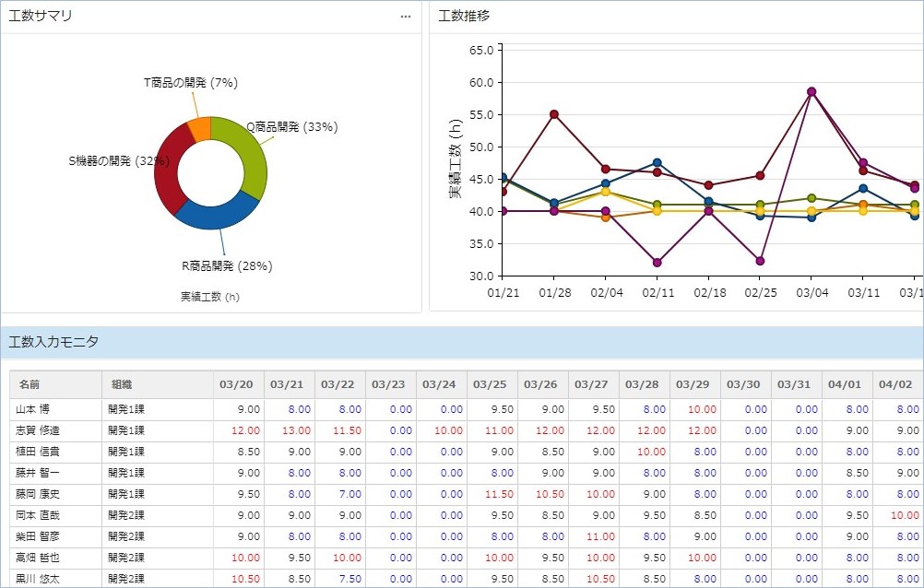Screen dimensions: 924x588
Task: Click 高畑 哲也 name cell
Action: pos(38,558)
